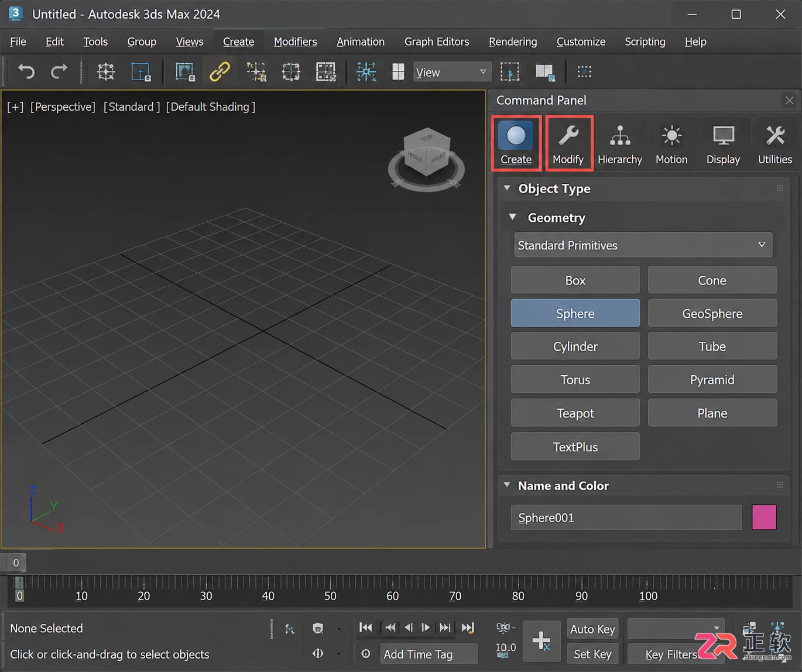This screenshot has width=802, height=672.
Task: Click the square-with-handles icon left of the gridded square icon
Action: 291,71
